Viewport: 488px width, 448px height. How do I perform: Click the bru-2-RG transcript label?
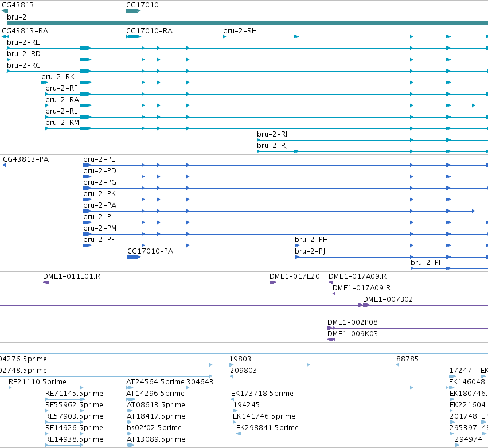tap(24, 65)
